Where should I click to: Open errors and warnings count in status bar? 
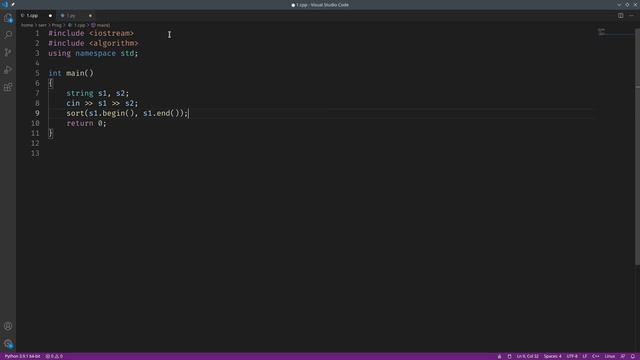(54, 356)
